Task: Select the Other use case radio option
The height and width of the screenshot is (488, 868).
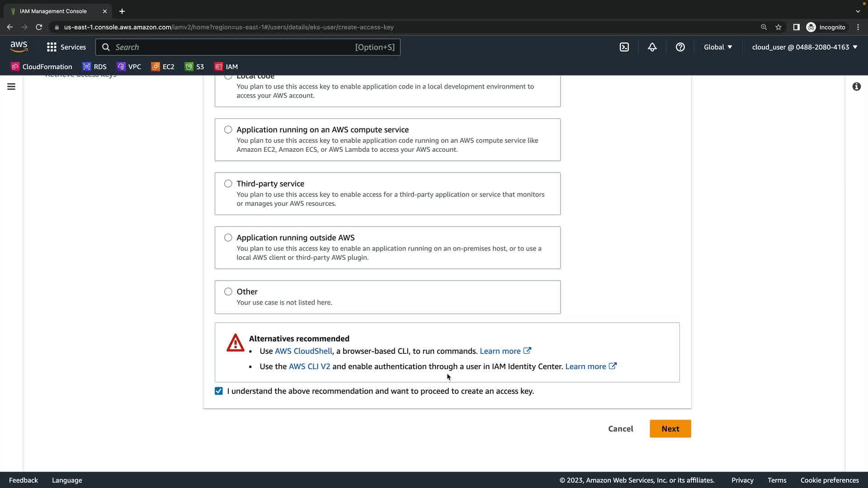Action: (x=228, y=291)
